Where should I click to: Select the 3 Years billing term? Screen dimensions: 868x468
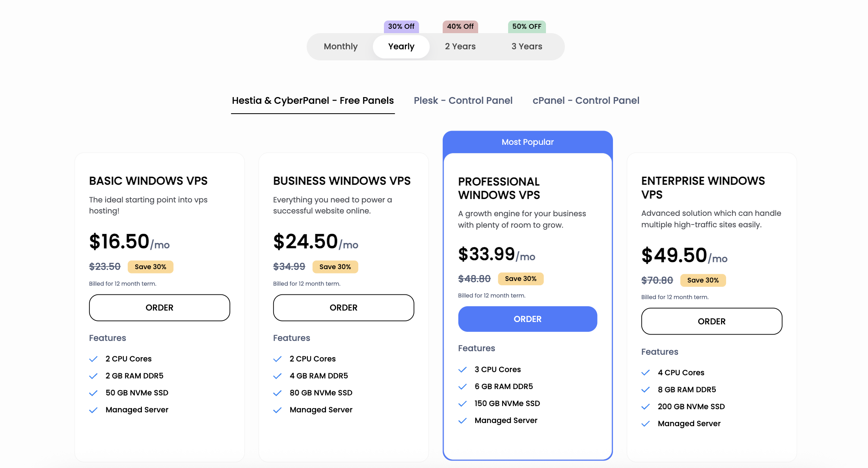[527, 47]
